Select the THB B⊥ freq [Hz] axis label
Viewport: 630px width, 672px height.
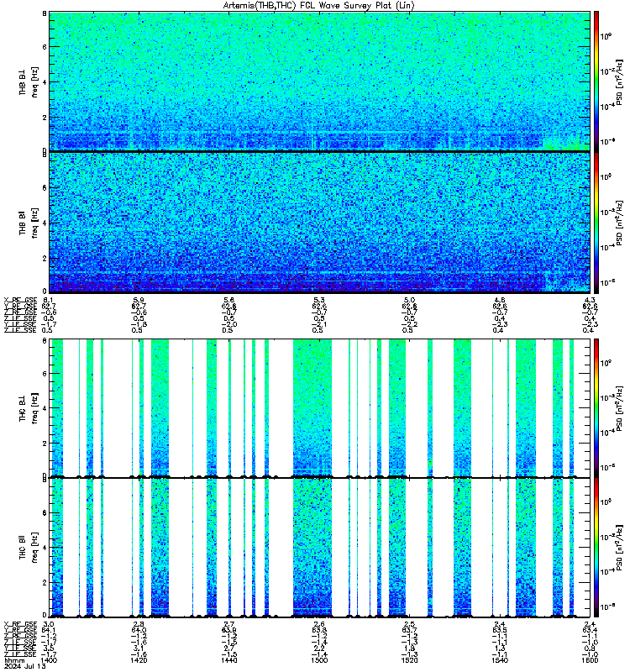(x=29, y=81)
